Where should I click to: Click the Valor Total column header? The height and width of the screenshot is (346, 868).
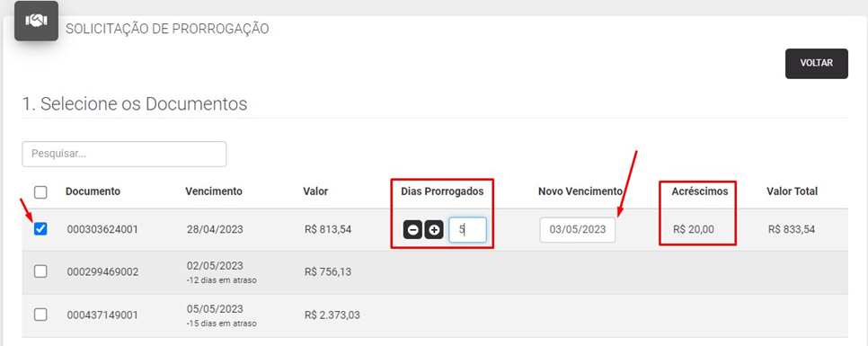click(793, 191)
